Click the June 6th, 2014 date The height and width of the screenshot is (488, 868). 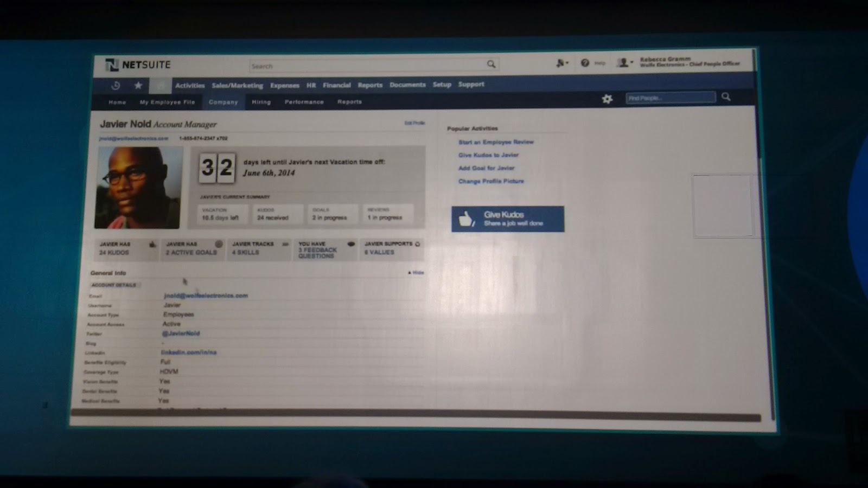(x=269, y=173)
